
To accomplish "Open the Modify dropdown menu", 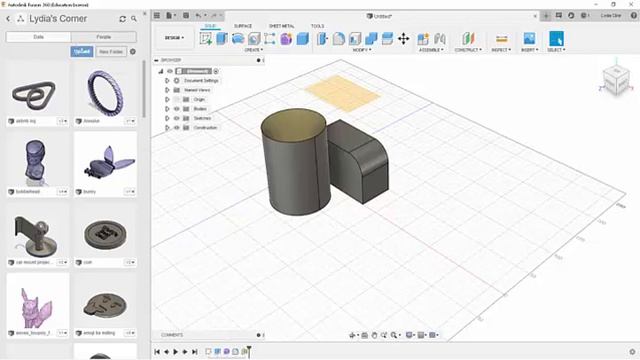I will tap(362, 50).
